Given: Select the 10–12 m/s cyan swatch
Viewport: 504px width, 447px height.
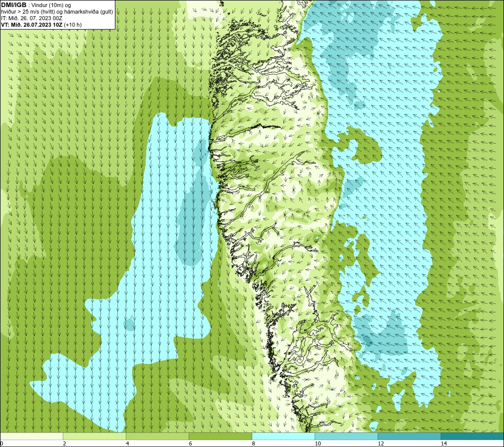Looking at the screenshot, I should pos(347,436).
